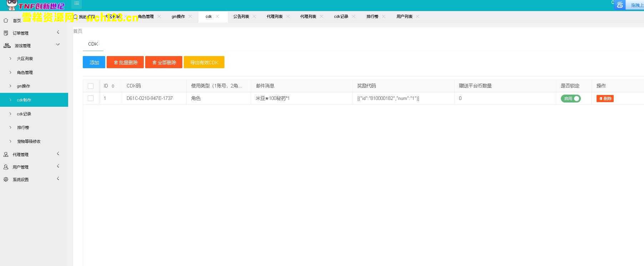Close the gm操作 tab with its X

click(190, 16)
